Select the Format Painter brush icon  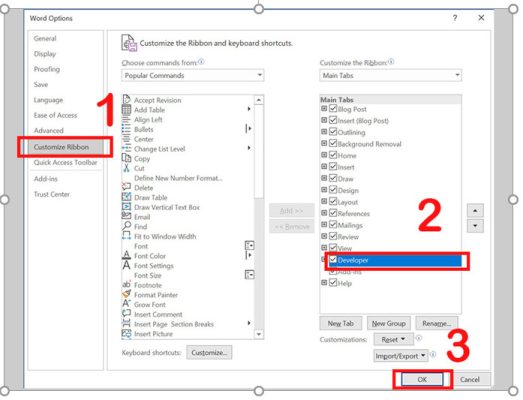(126, 294)
